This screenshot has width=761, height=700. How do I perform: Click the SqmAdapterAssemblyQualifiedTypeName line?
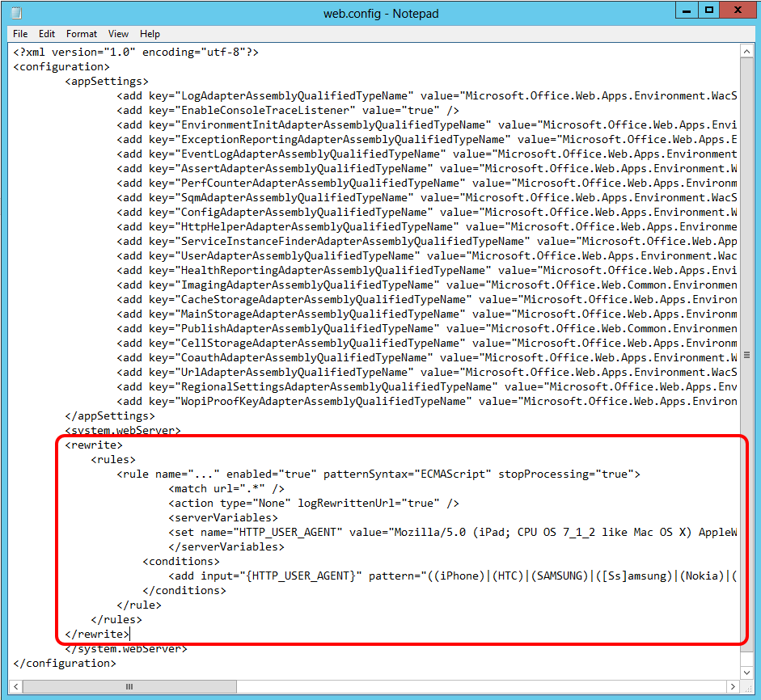427,197
